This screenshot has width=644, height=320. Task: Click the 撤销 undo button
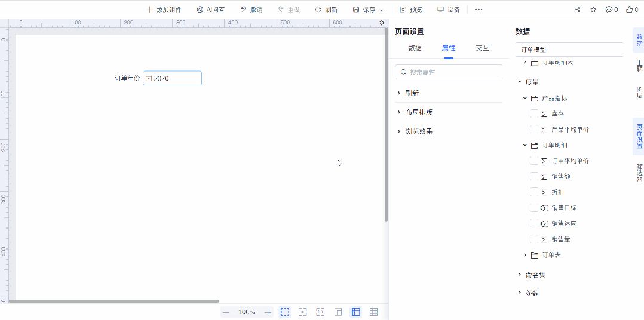[252, 10]
